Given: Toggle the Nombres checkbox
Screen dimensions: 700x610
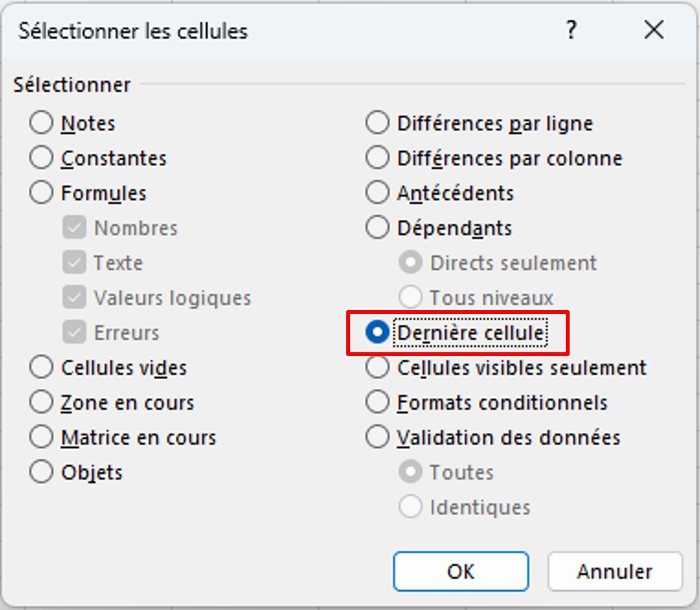Looking at the screenshot, I should point(74,228).
